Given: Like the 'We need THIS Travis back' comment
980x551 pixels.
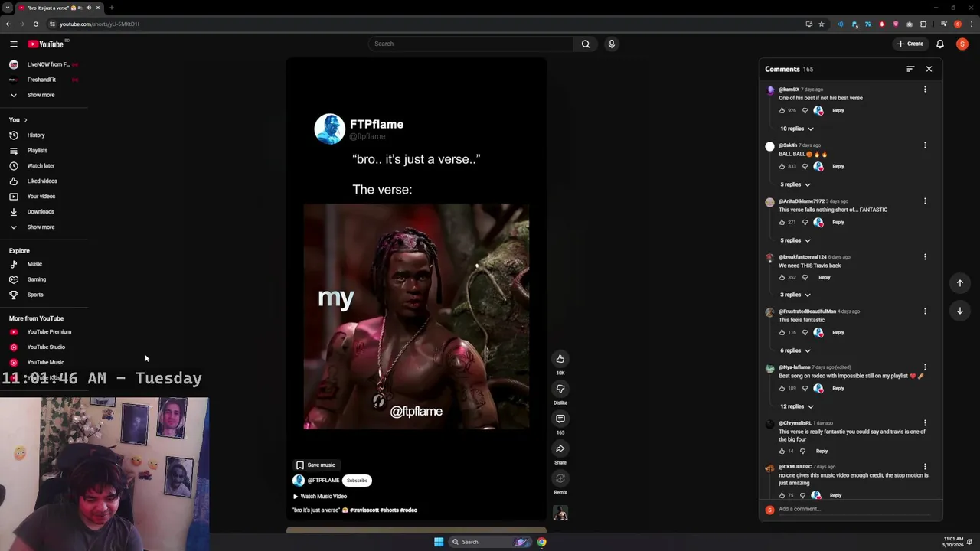Looking at the screenshot, I should point(782,278).
